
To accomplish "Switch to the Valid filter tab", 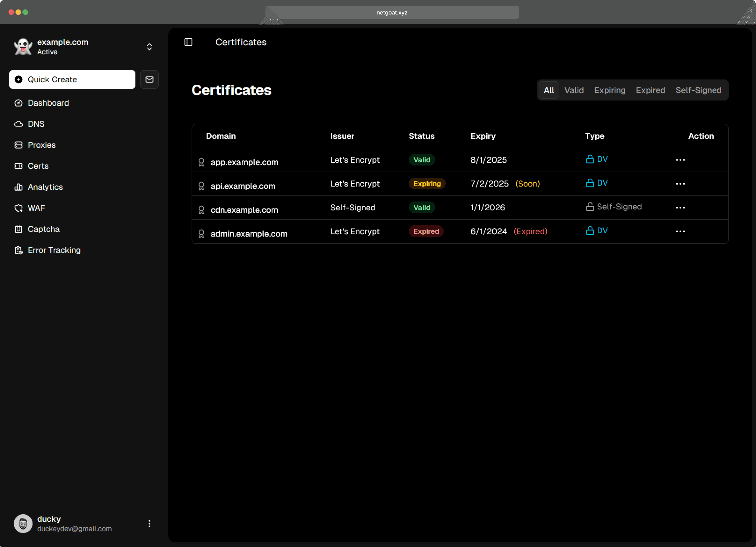I will point(574,90).
